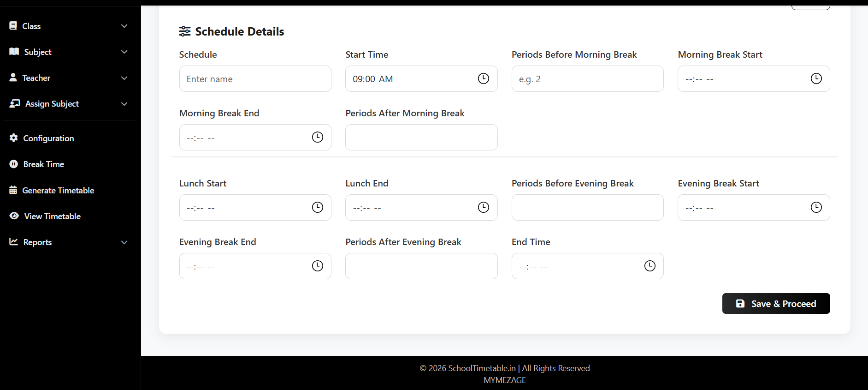Image resolution: width=868 pixels, height=390 pixels.
Task: Open the End Time clock picker
Action: tap(650, 266)
